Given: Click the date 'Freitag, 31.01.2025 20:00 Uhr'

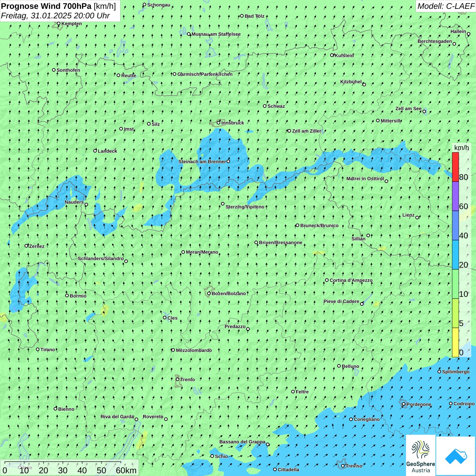Looking at the screenshot, I should [55, 16].
